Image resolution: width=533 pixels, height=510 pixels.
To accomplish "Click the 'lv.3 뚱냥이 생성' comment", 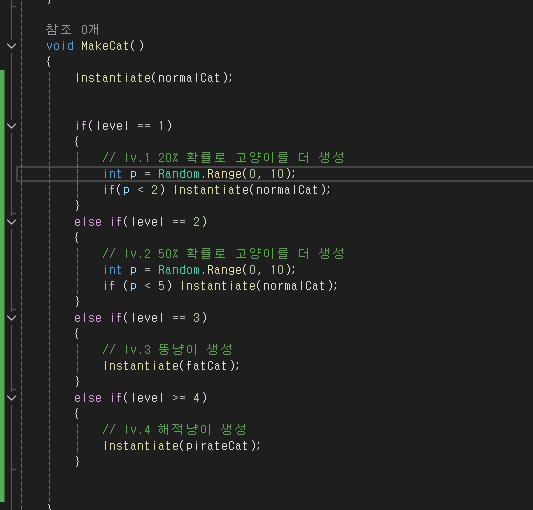I will pyautogui.click(x=168, y=350).
